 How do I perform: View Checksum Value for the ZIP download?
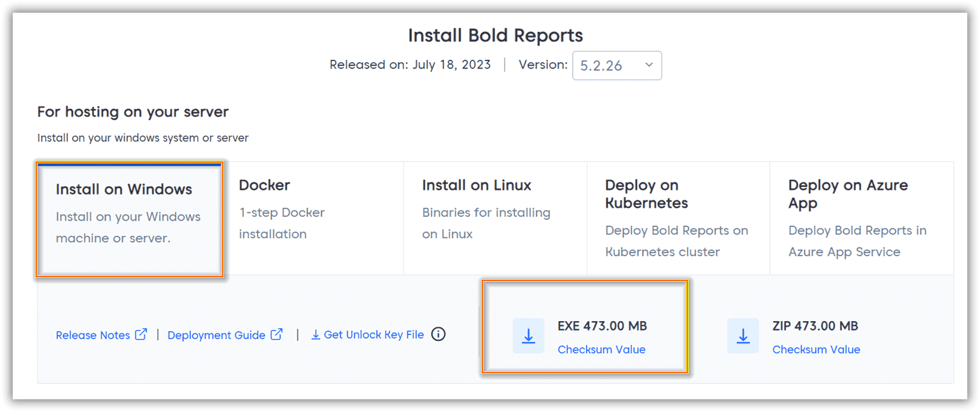click(816, 350)
